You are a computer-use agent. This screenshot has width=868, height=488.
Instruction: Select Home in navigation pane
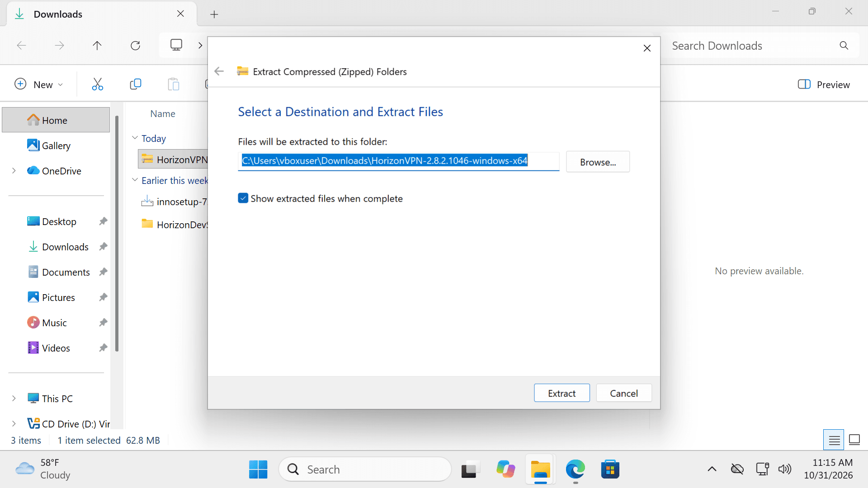(56, 120)
